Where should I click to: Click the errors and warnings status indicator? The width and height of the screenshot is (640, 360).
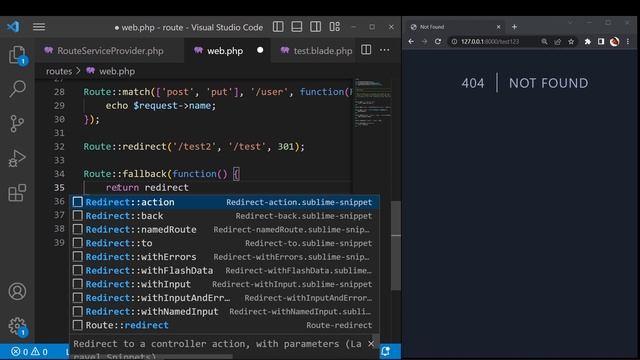[29, 351]
